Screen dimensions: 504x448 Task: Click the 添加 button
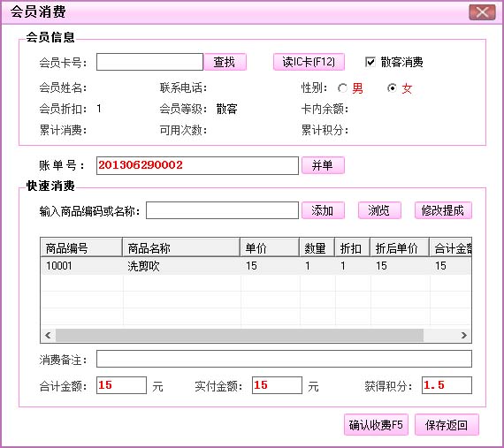click(323, 210)
